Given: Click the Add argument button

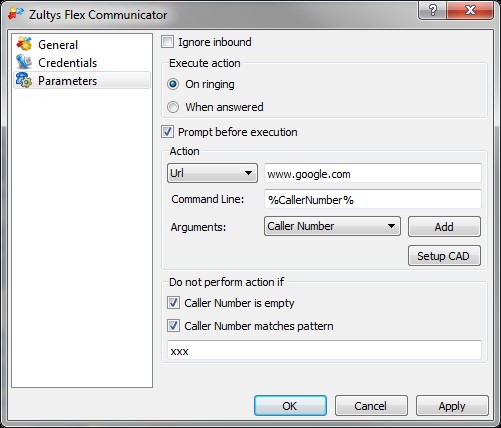Looking at the screenshot, I should point(444,227).
